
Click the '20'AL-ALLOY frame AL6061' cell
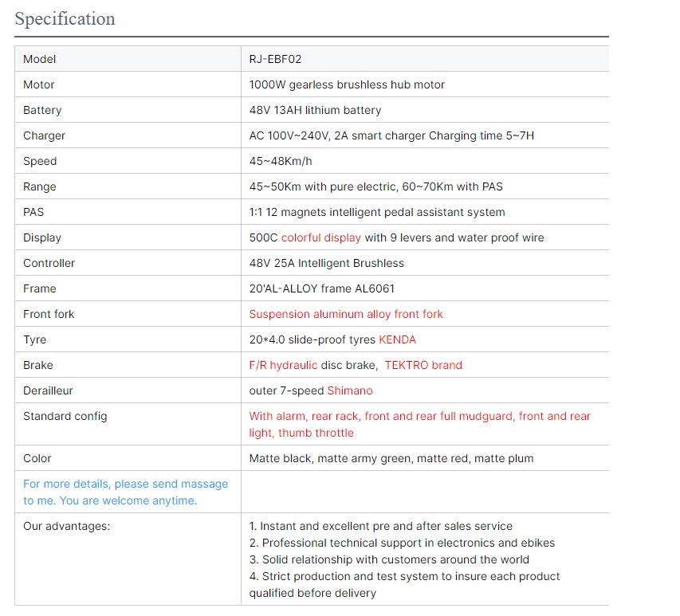[321, 288]
